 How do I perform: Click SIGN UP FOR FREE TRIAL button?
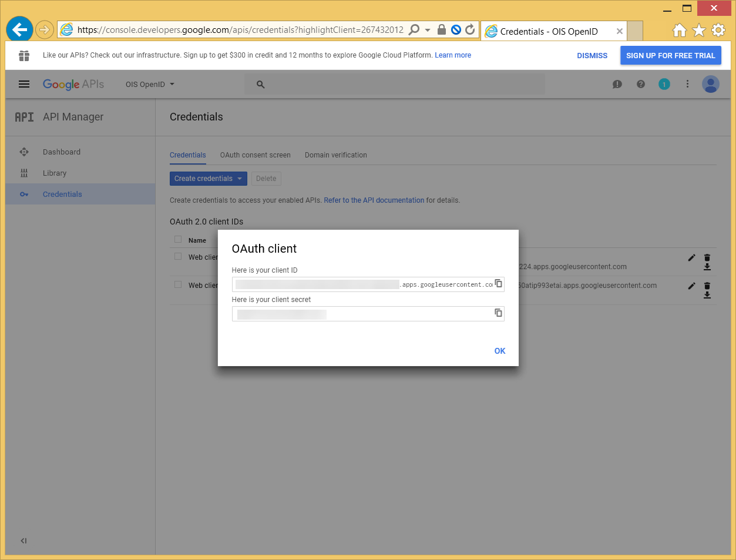[671, 56]
